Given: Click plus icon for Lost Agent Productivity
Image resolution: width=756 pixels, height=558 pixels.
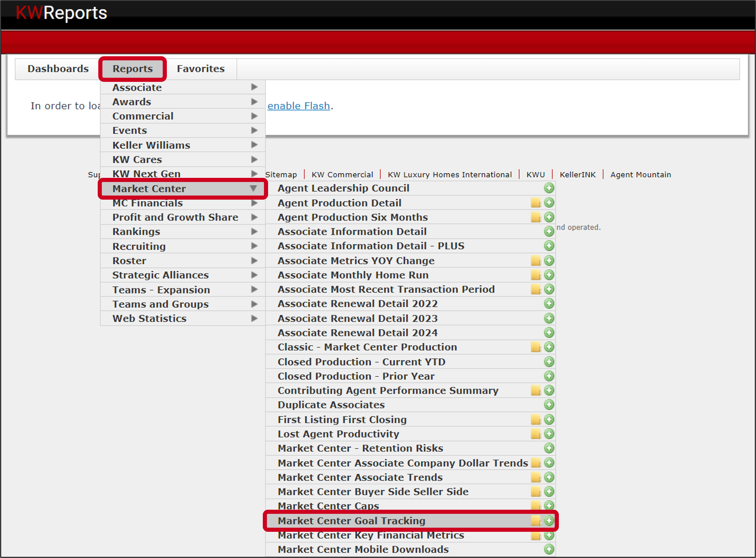Looking at the screenshot, I should (x=549, y=434).
